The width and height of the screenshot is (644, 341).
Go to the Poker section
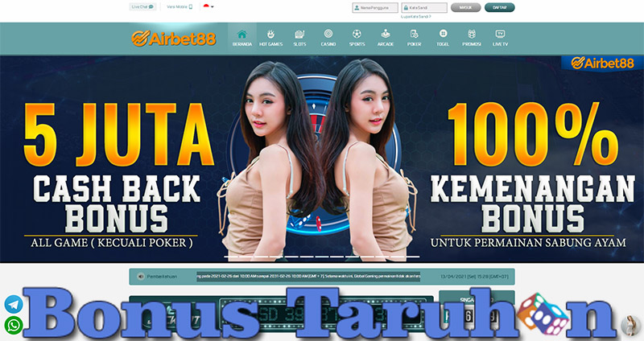click(x=414, y=38)
